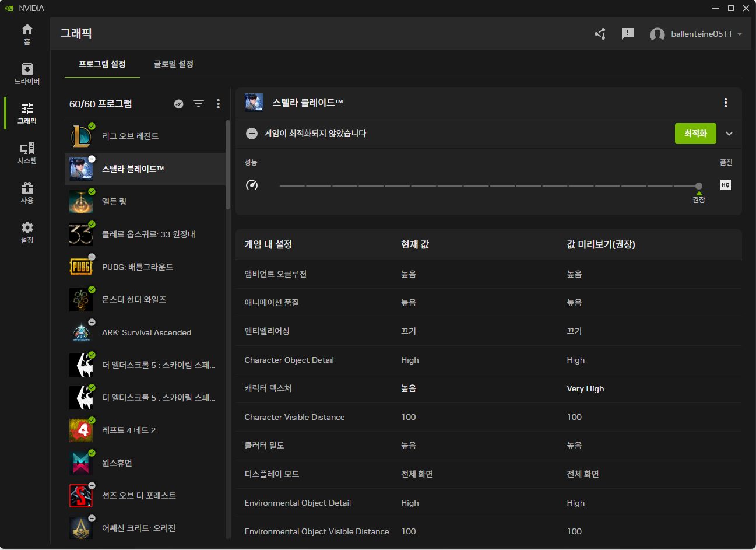Viewport: 756px width, 550px height.
Task: Click the Stellar Blade header thumbnail
Action: pos(254,102)
